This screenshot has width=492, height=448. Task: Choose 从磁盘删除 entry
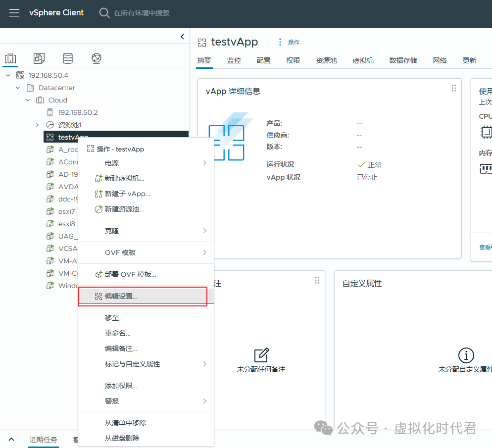pyautogui.click(x=146, y=438)
